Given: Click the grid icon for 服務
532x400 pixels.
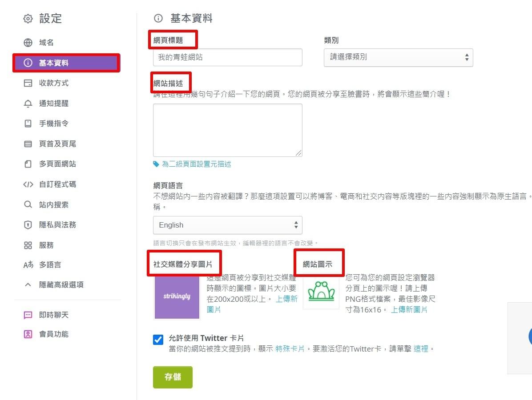Looking at the screenshot, I should [x=28, y=245].
